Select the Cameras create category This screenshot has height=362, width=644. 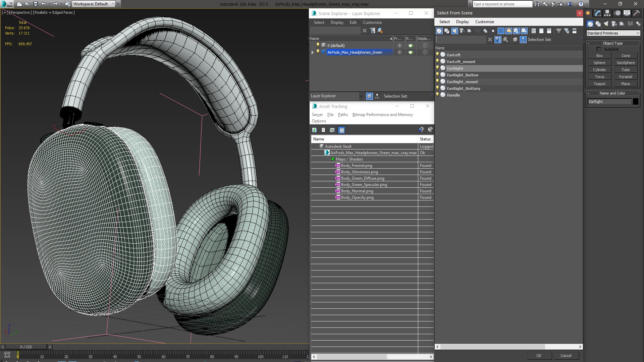[x=614, y=24]
